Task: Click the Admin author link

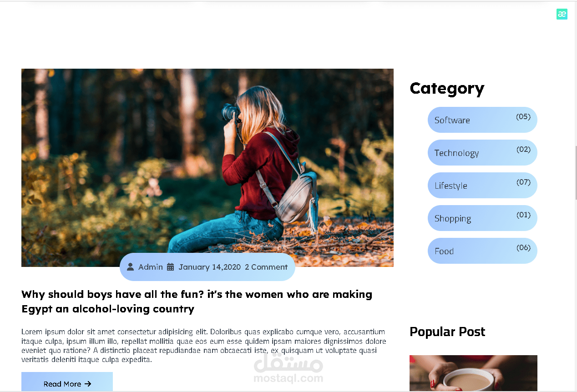Action: click(x=151, y=267)
